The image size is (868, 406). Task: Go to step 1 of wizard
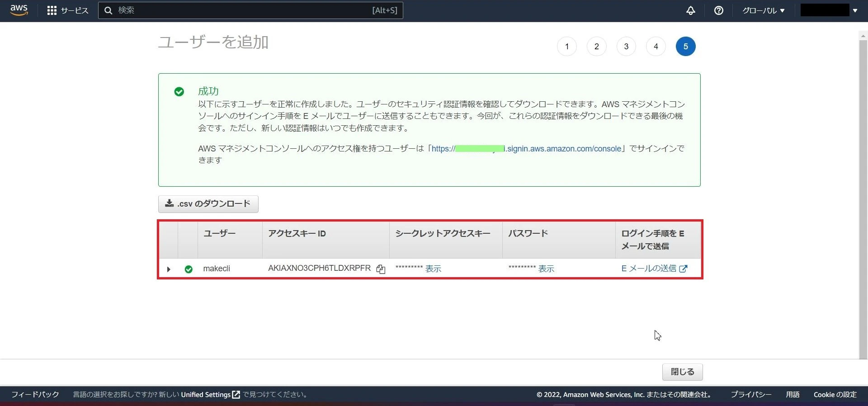coord(567,47)
